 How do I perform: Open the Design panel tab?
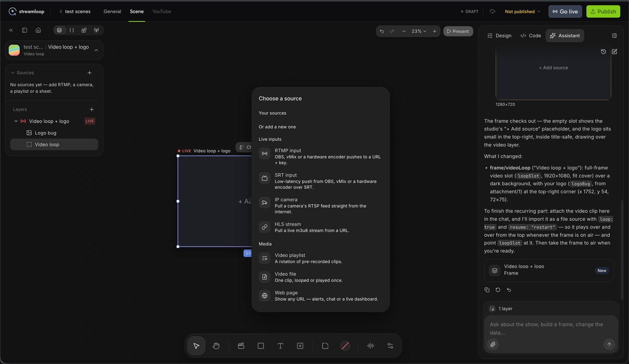[x=499, y=36]
